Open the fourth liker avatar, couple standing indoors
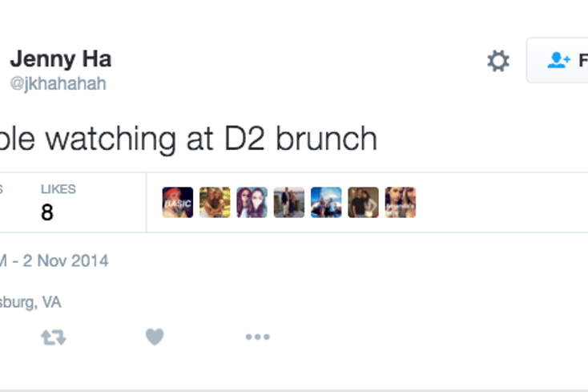 click(x=289, y=203)
